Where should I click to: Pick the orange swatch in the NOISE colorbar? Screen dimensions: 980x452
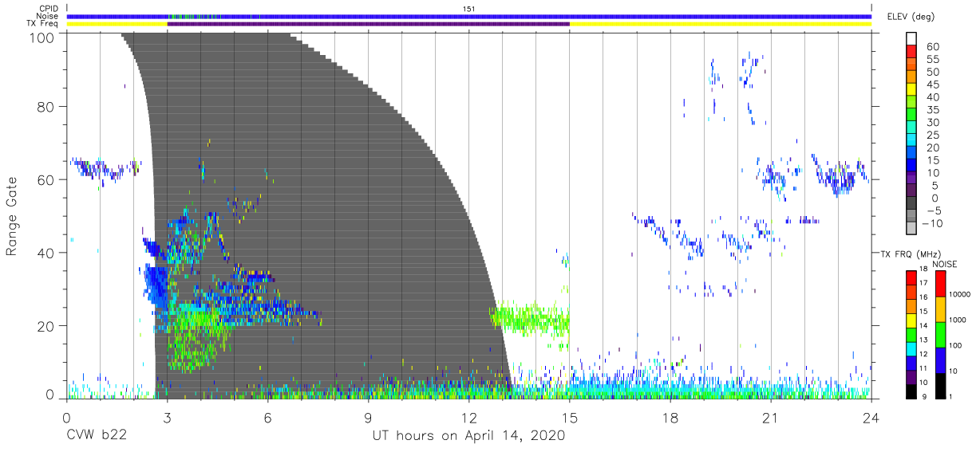pyautogui.click(x=940, y=309)
